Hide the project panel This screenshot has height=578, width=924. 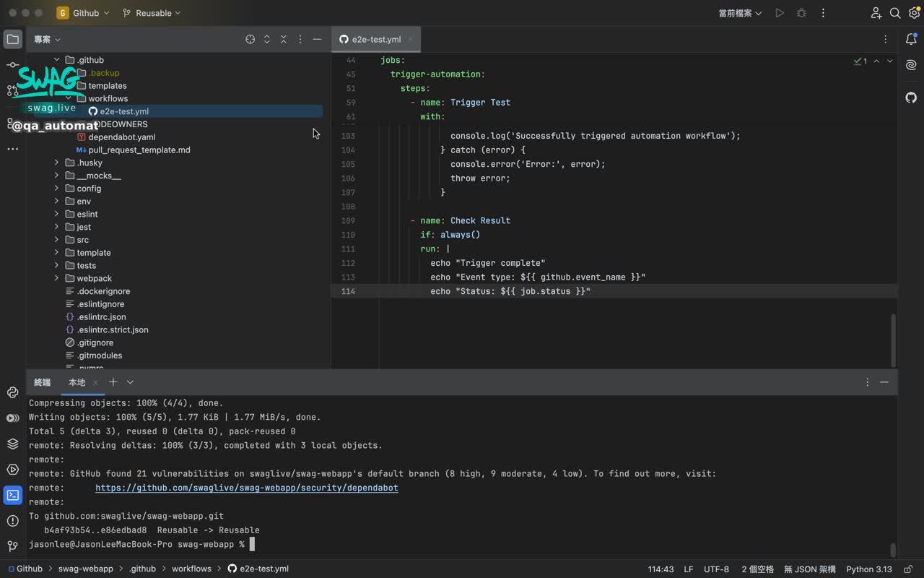317,39
